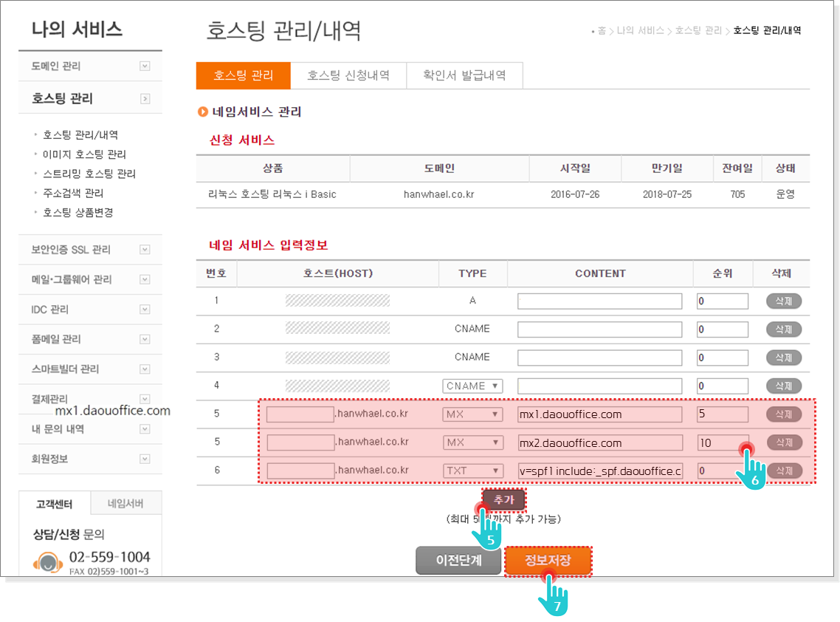Viewport: 840px width, 622px height.
Task: Delete row 1 A record with 삭제
Action: [783, 301]
